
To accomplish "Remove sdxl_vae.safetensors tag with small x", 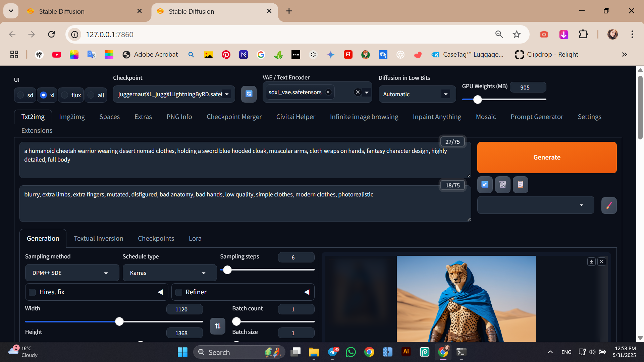I will 328,92.
